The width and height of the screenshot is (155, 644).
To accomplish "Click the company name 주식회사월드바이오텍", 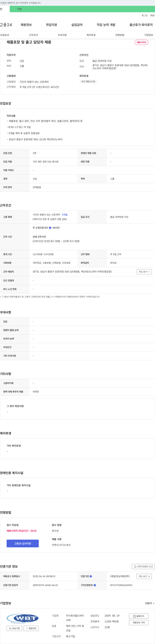I will click(75, 618).
